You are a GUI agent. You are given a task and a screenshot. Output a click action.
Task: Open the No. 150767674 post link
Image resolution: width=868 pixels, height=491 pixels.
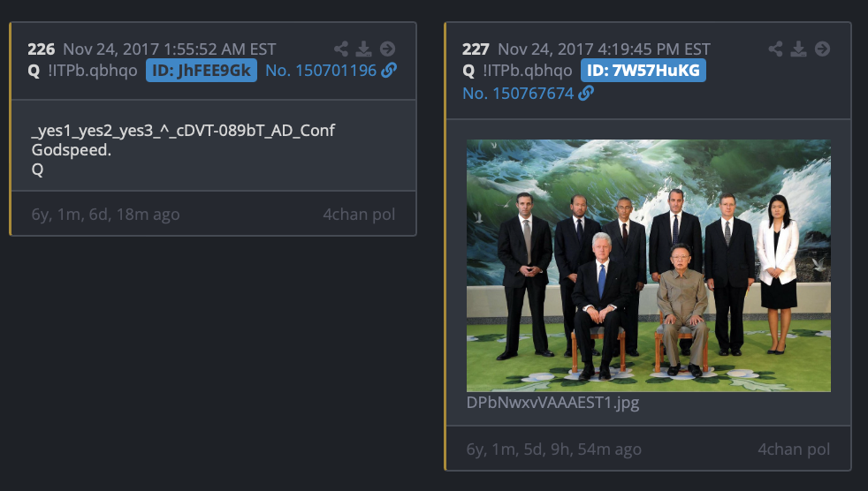coord(518,94)
